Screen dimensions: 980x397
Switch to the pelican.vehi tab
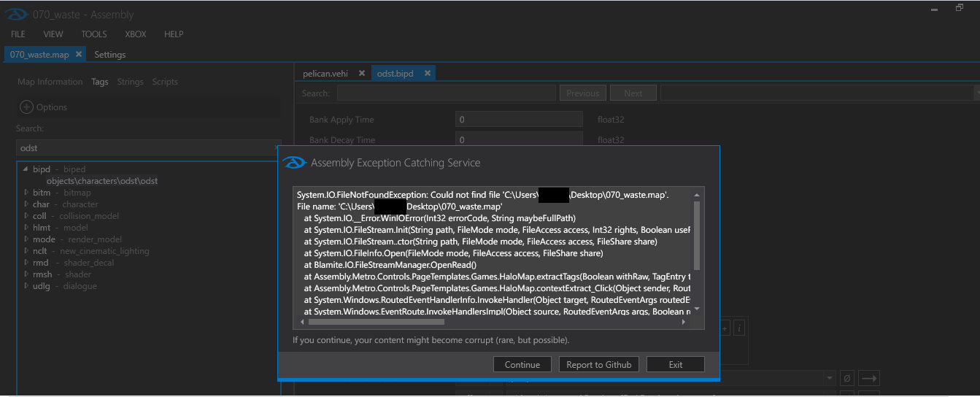pyautogui.click(x=325, y=73)
